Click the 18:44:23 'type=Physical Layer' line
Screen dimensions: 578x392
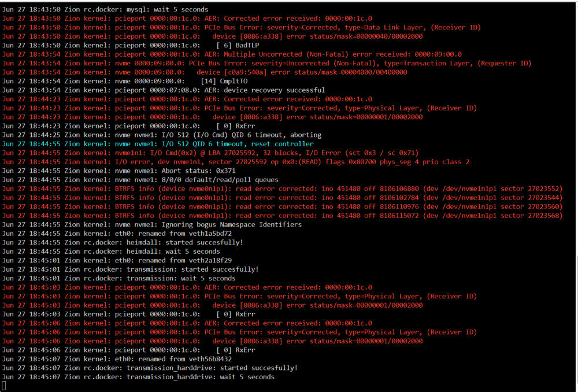point(240,108)
